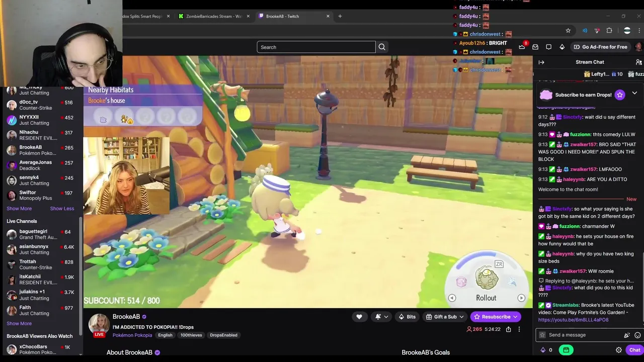The width and height of the screenshot is (644, 362).
Task: Open chat community users icon
Action: (638, 62)
